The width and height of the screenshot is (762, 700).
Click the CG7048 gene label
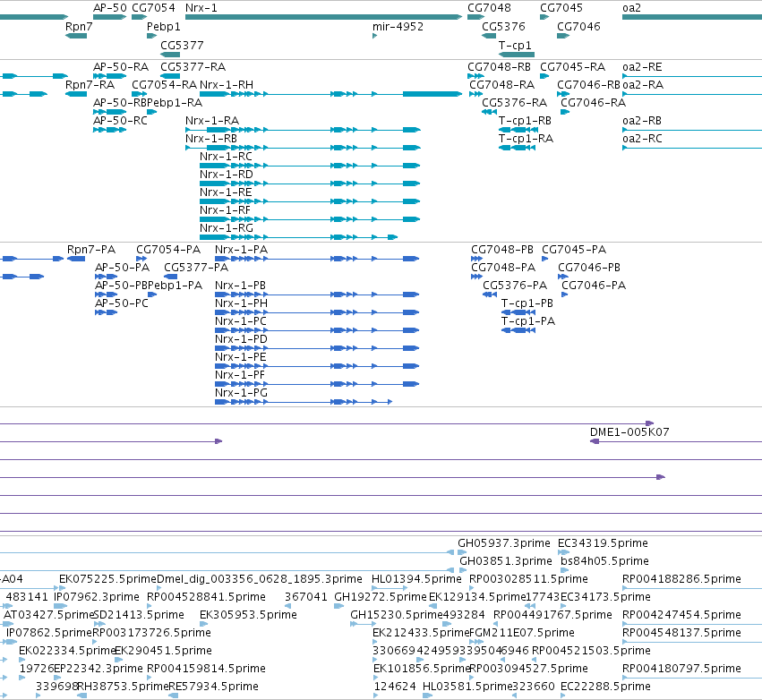tap(489, 8)
